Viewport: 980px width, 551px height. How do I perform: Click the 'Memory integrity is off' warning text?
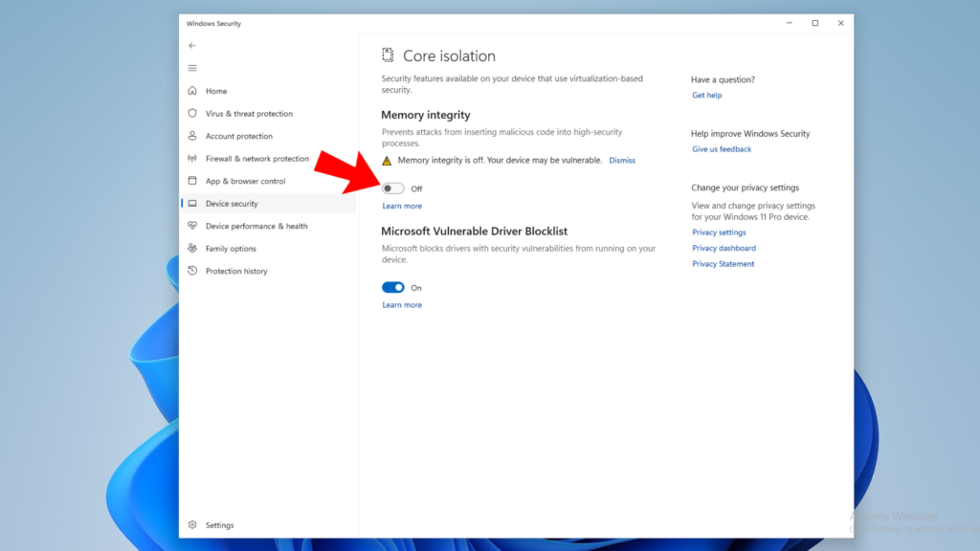(x=500, y=161)
